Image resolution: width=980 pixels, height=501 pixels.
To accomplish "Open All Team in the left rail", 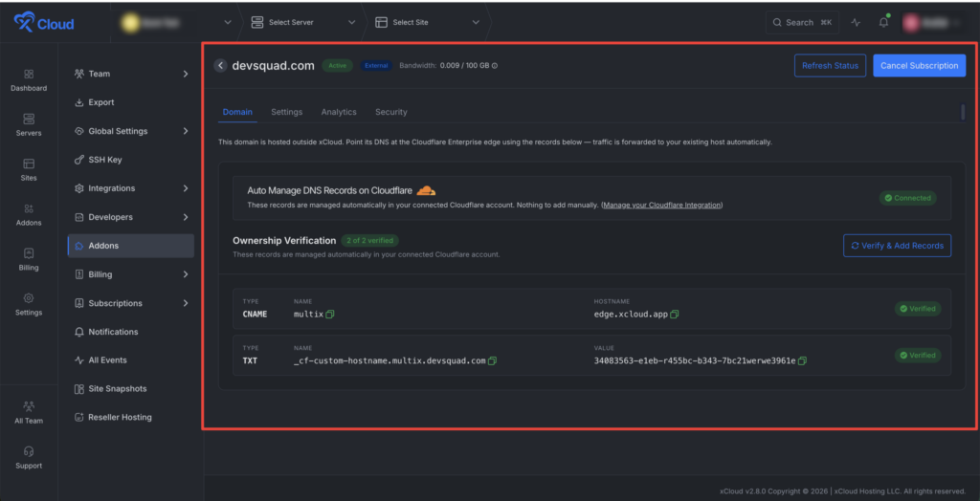I will click(29, 413).
